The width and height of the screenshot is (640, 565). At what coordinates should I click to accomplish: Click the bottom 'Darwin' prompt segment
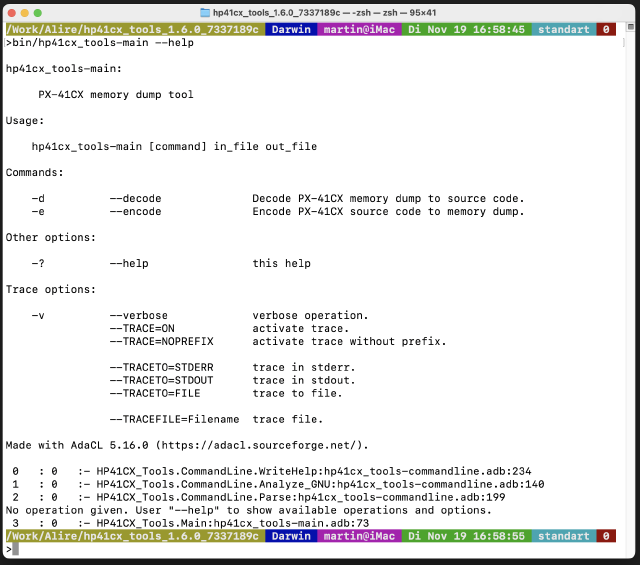click(291, 536)
